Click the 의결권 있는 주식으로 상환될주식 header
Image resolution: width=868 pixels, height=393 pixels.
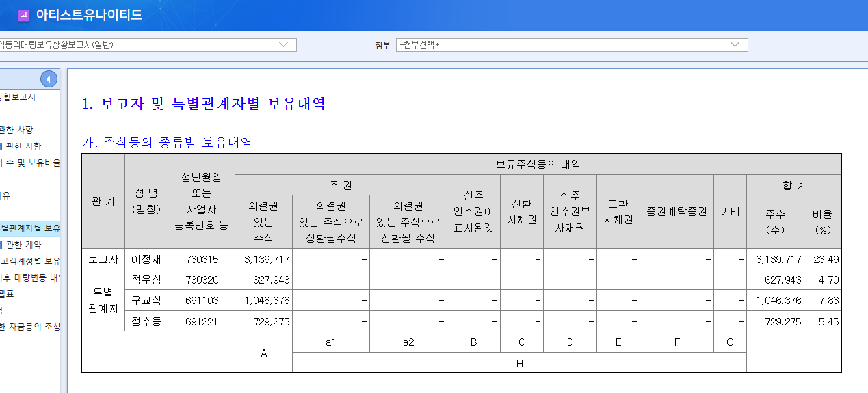click(x=331, y=222)
